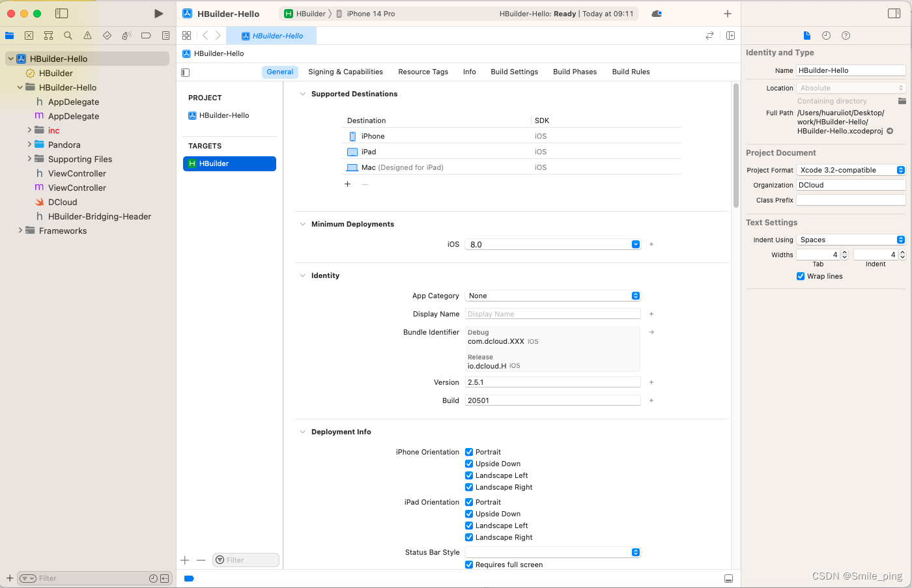Go back in editor history
The image size is (912, 588).
coord(205,36)
